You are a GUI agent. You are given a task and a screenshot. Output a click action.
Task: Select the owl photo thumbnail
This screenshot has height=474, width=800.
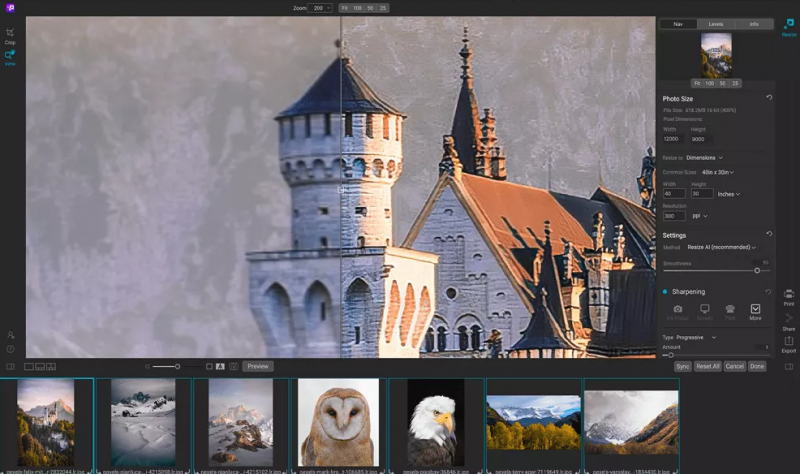[x=338, y=421]
